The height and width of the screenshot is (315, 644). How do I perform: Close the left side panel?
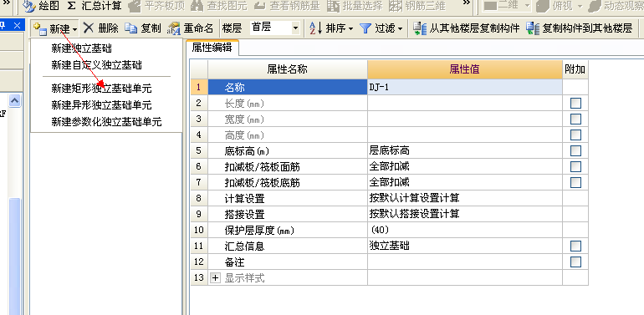click(x=17, y=25)
